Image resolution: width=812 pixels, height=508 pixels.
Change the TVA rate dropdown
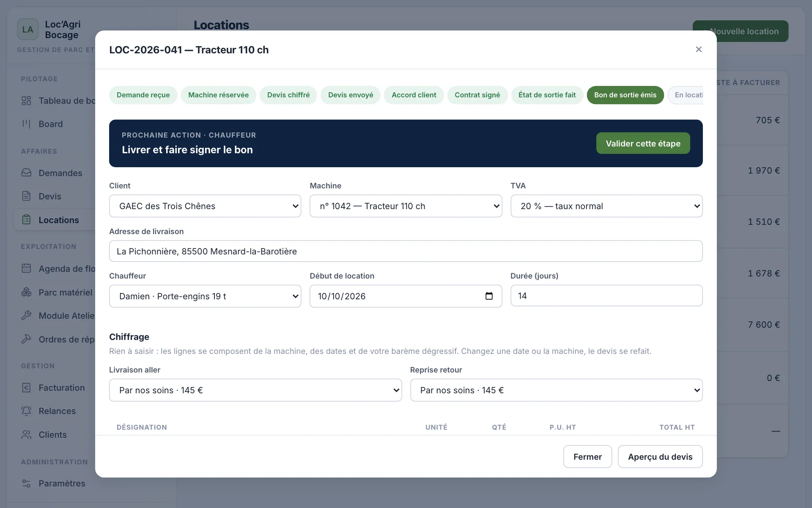[x=606, y=206]
